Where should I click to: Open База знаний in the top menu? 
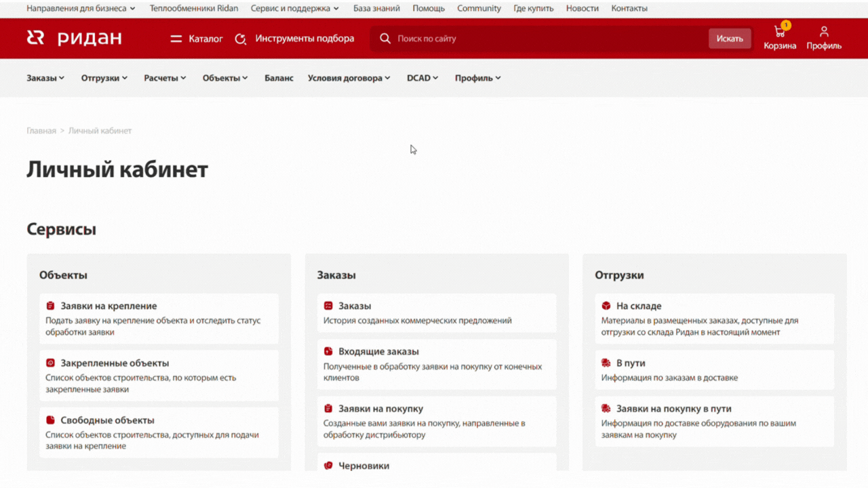point(376,9)
